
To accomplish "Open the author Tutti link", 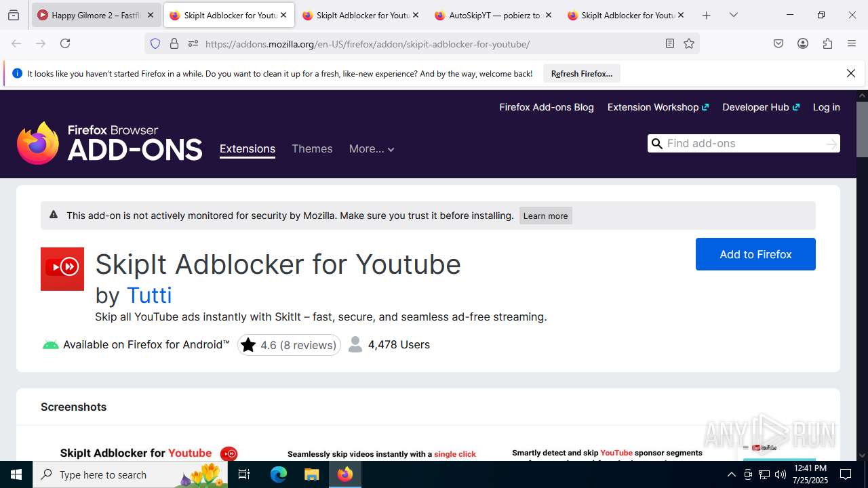I will click(149, 295).
